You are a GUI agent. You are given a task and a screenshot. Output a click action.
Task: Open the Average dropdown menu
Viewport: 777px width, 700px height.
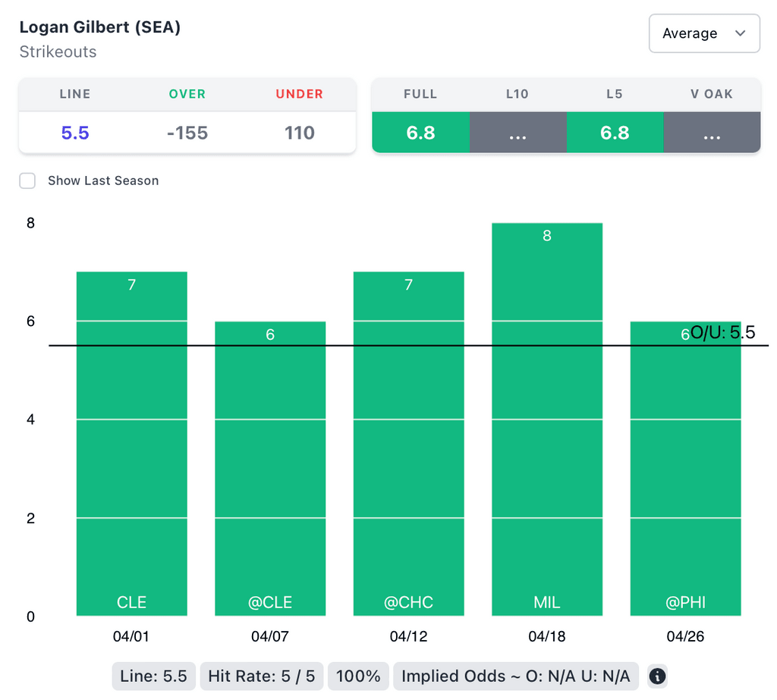(704, 33)
